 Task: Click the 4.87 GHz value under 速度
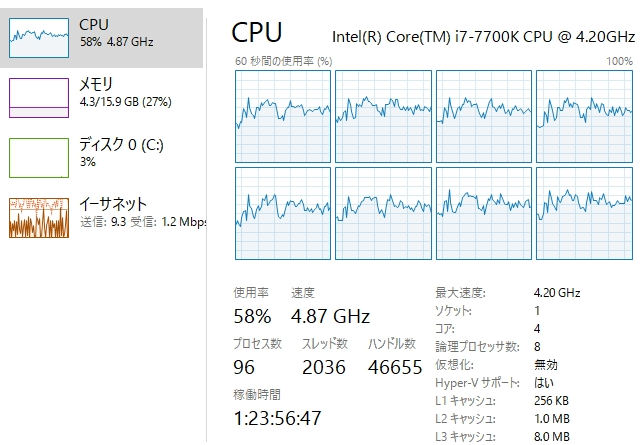tap(330, 317)
